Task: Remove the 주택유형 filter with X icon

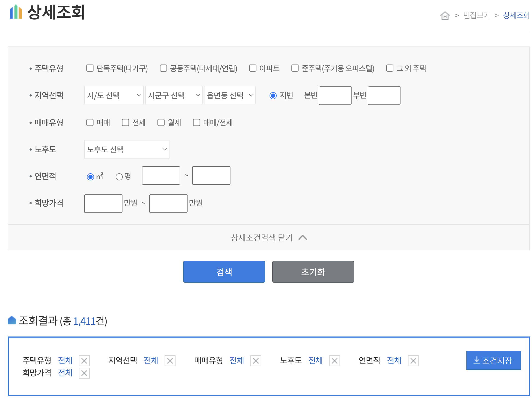Action: [84, 361]
